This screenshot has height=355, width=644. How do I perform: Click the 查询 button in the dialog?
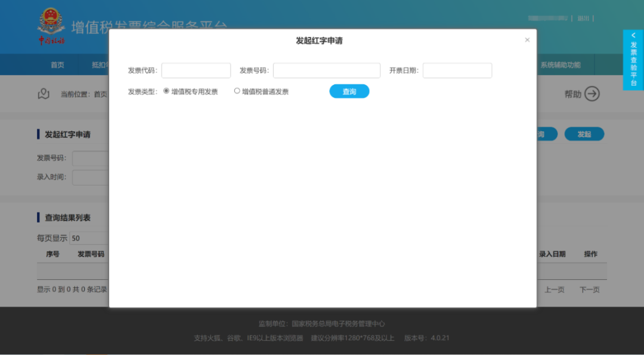pos(349,91)
